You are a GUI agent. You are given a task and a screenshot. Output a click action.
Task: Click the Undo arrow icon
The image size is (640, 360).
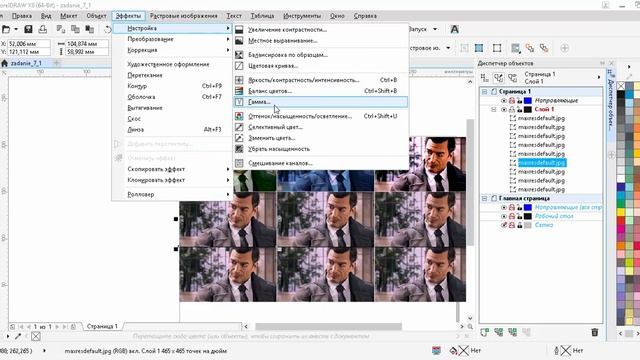tap(107, 29)
